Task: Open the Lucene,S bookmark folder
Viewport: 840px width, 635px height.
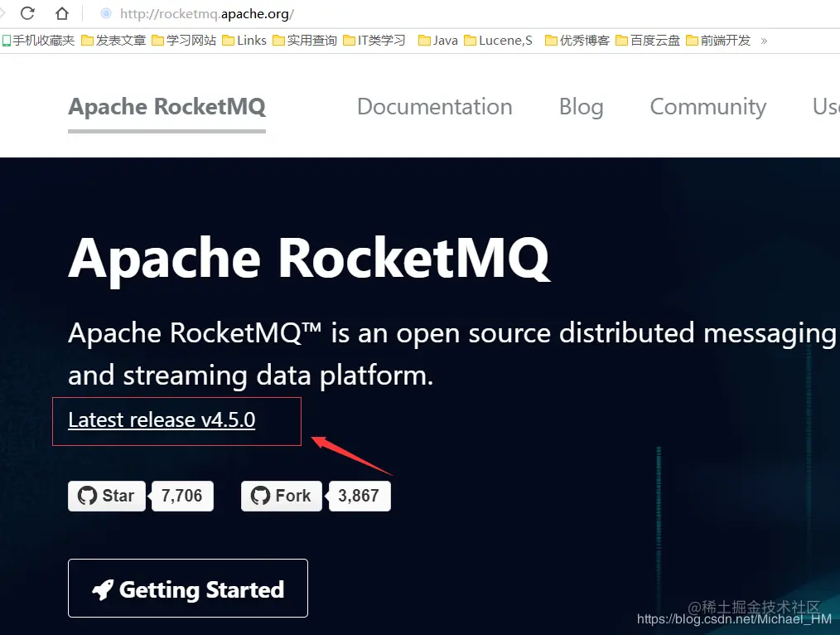Action: (x=498, y=41)
